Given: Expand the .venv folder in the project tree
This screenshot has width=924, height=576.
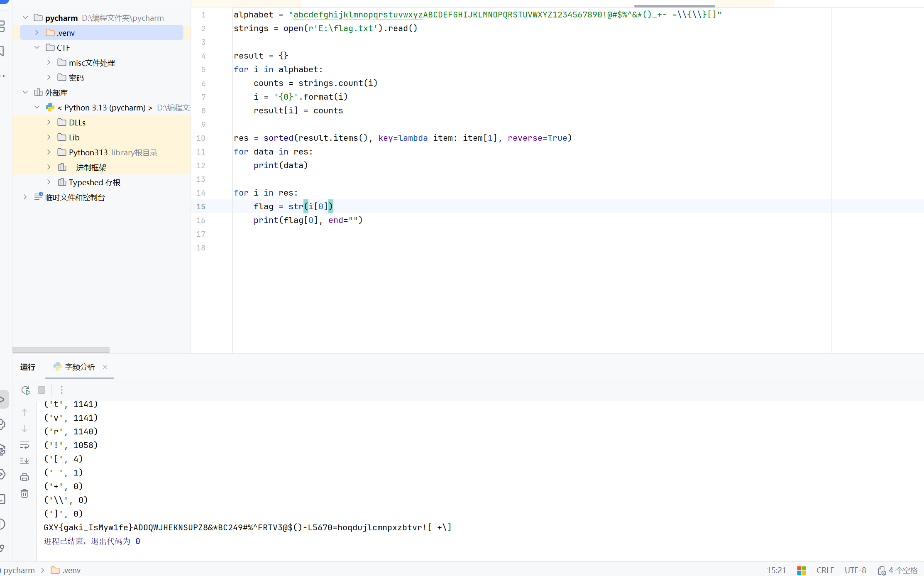Looking at the screenshot, I should (x=37, y=32).
